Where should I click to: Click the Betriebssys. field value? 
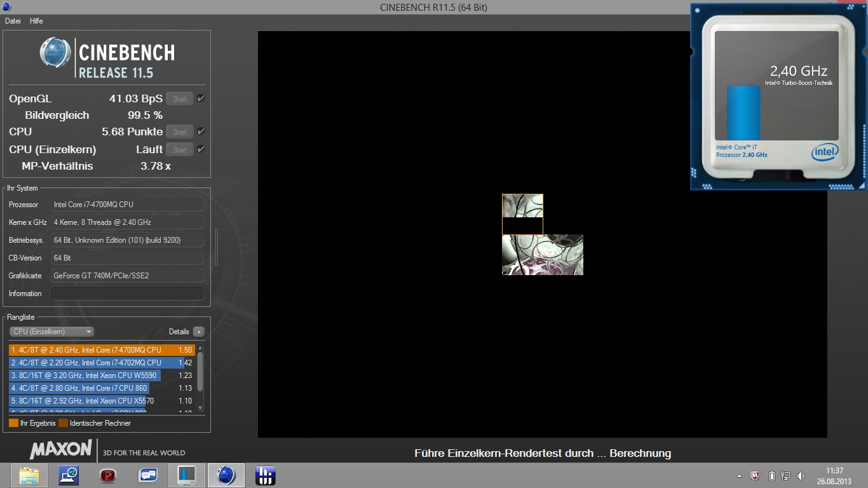tap(127, 240)
